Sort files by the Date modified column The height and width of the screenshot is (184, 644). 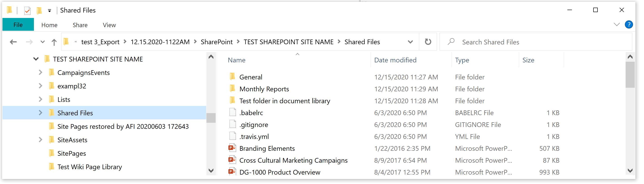click(395, 60)
